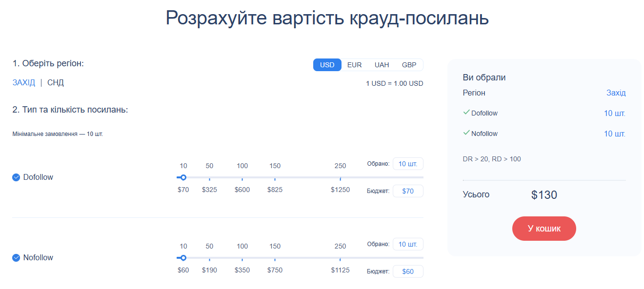Switch currency to EUR
Screen dimensions: 644x289
tap(354, 64)
